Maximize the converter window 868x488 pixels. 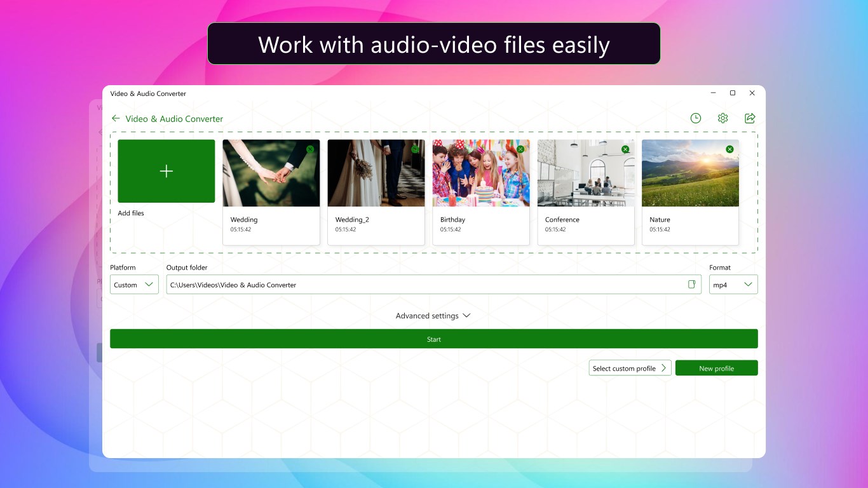point(733,93)
